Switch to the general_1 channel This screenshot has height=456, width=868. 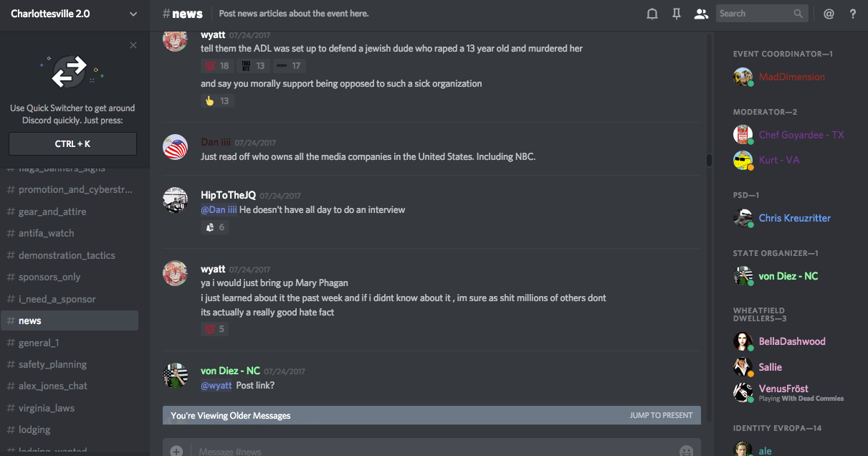coord(39,343)
